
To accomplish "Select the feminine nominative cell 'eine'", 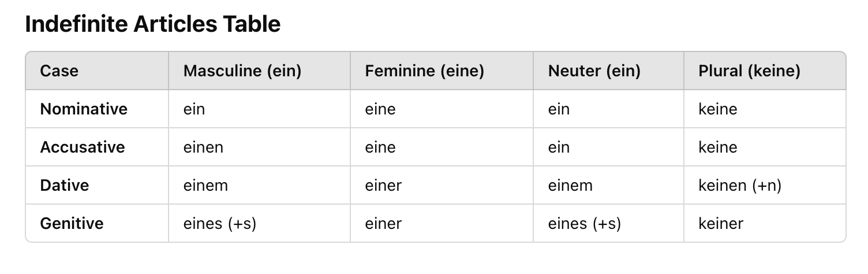I will tap(380, 109).
